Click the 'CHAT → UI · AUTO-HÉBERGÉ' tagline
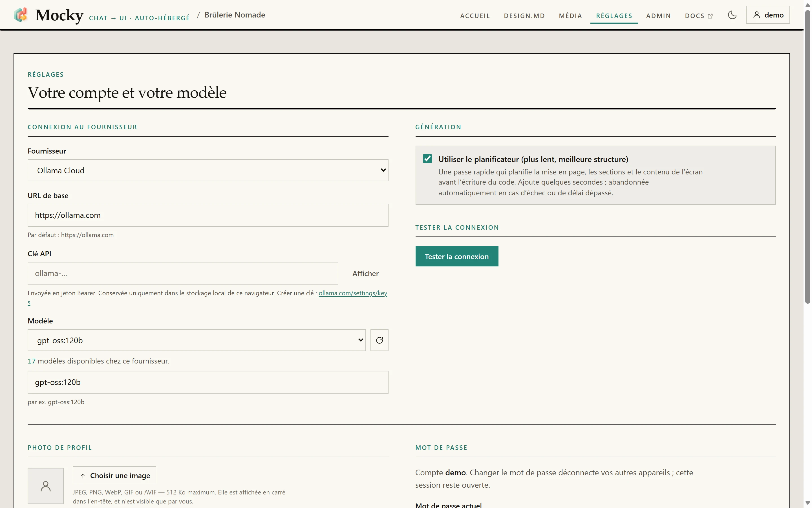This screenshot has height=508, width=812. (139, 18)
